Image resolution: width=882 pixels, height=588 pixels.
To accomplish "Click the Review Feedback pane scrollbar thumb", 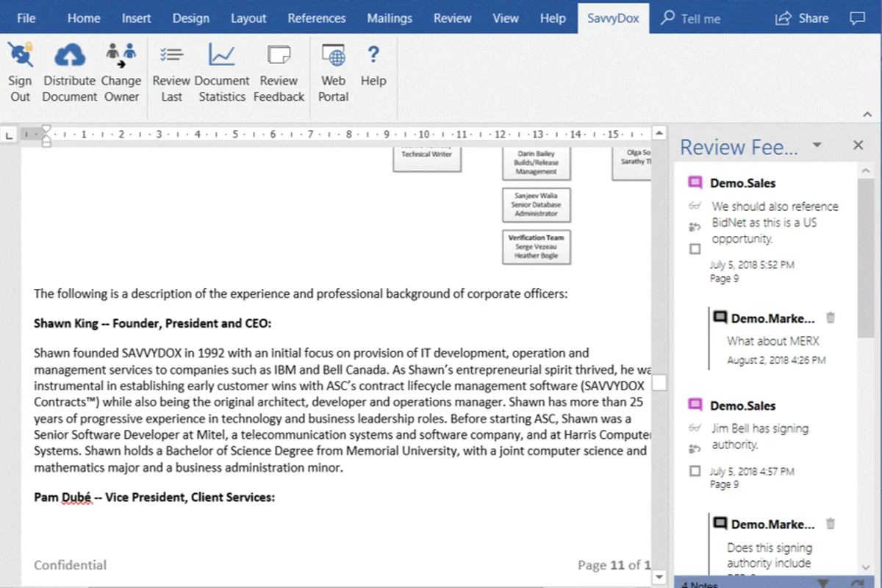I will click(865, 257).
